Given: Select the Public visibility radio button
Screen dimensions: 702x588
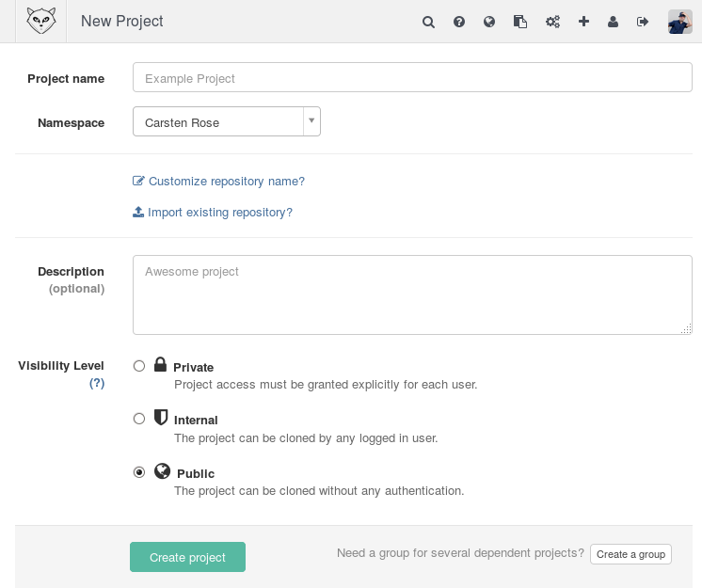Looking at the screenshot, I should click(x=139, y=472).
